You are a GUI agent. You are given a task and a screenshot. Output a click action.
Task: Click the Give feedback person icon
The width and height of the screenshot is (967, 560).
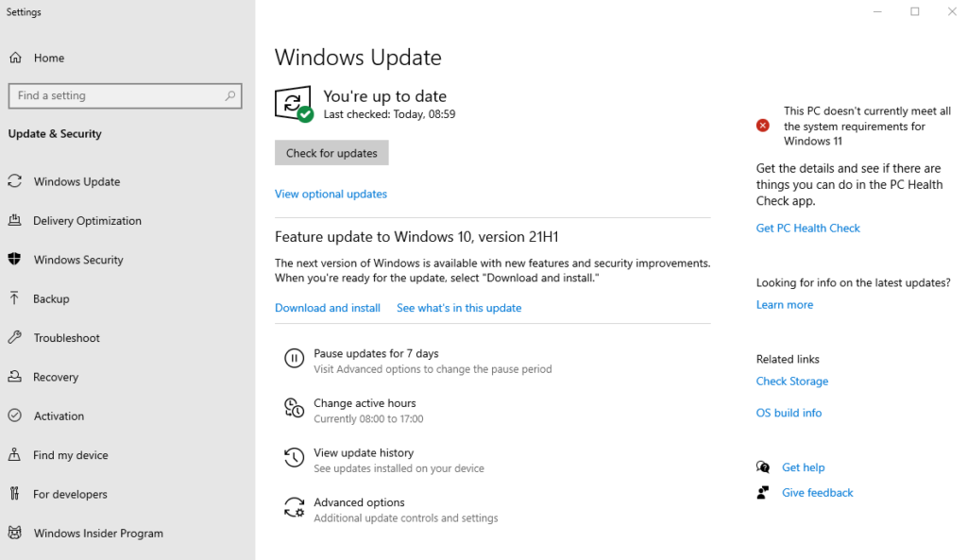tap(763, 492)
